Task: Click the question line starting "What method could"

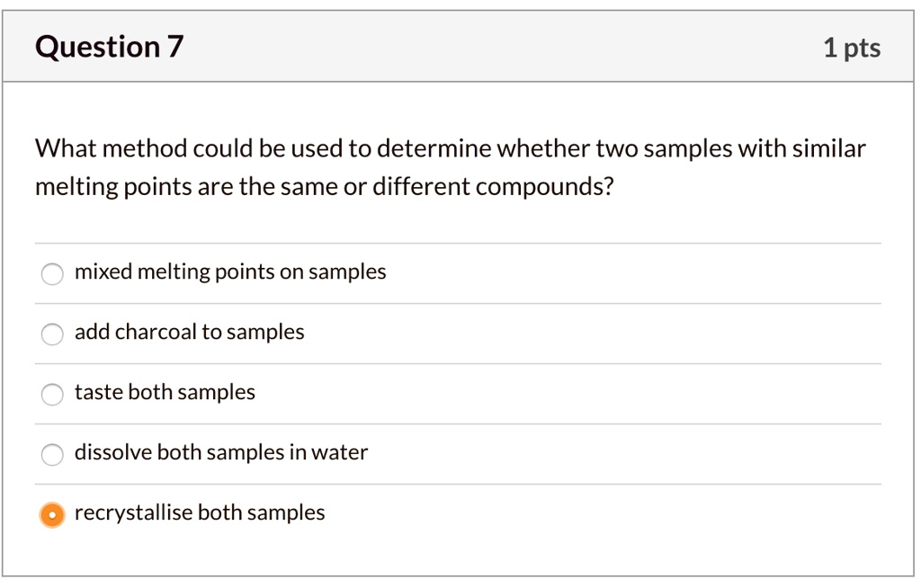Action: [x=450, y=148]
